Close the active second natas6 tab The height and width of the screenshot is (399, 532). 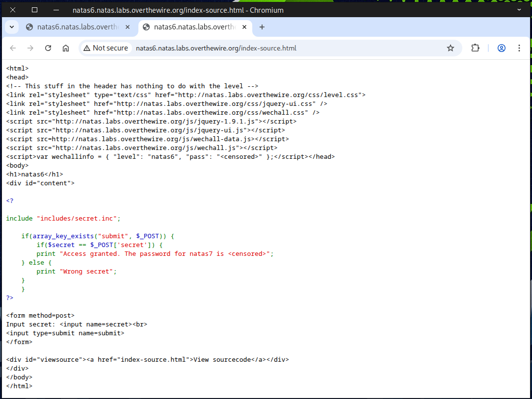(245, 27)
